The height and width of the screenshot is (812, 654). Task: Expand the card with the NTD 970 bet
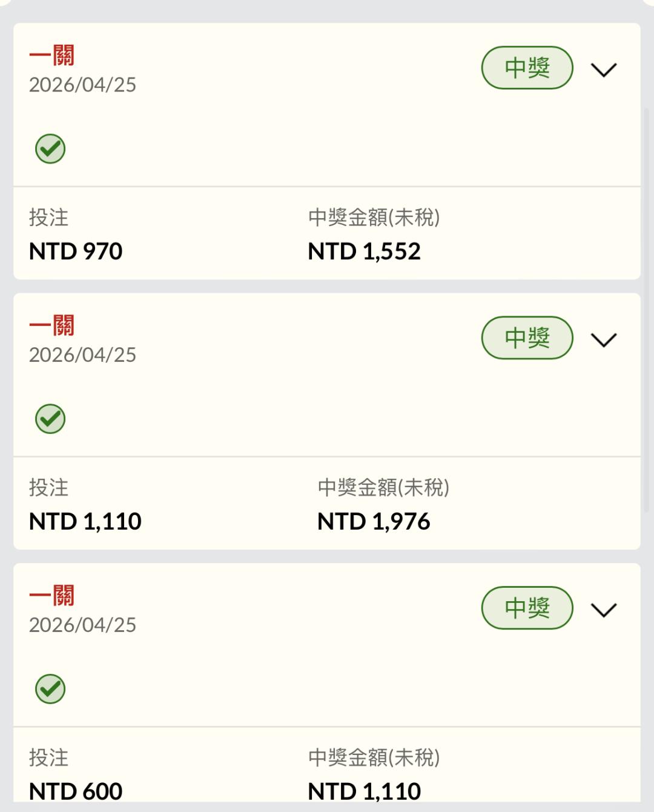pyautogui.click(x=603, y=70)
